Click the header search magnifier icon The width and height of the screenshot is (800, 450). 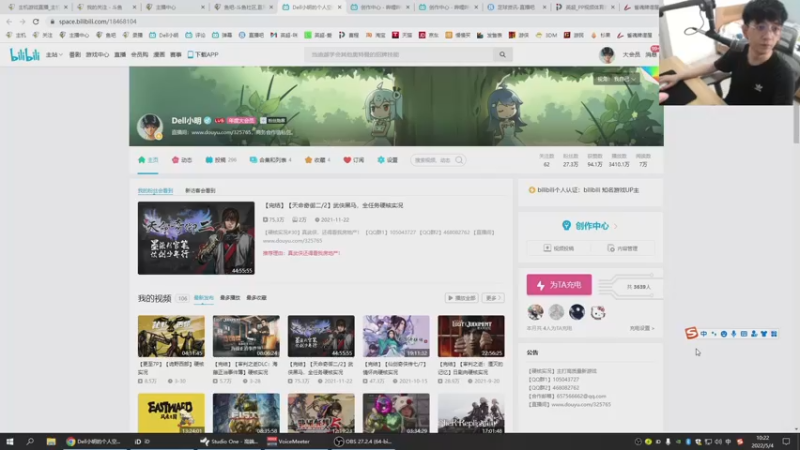502,55
